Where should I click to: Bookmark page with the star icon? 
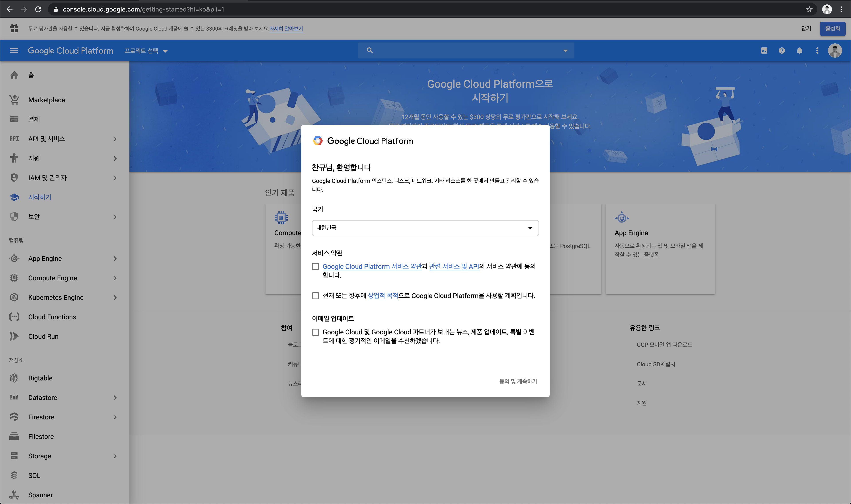(x=809, y=9)
